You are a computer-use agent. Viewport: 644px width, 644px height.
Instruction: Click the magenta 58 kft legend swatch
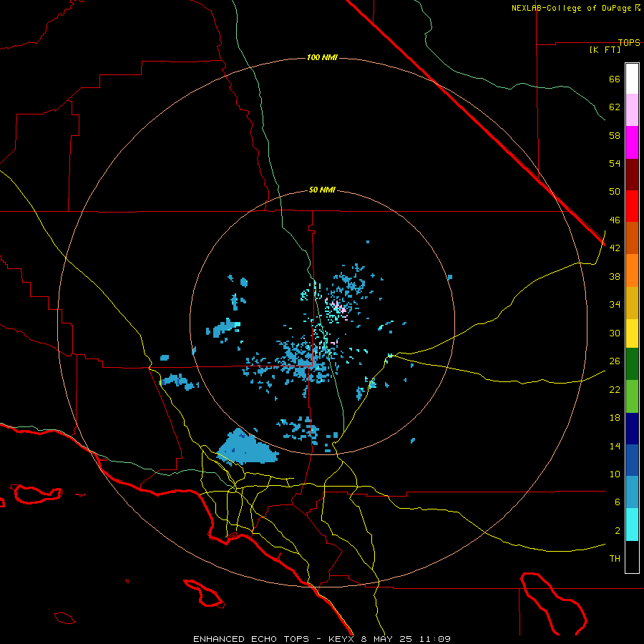(x=632, y=142)
